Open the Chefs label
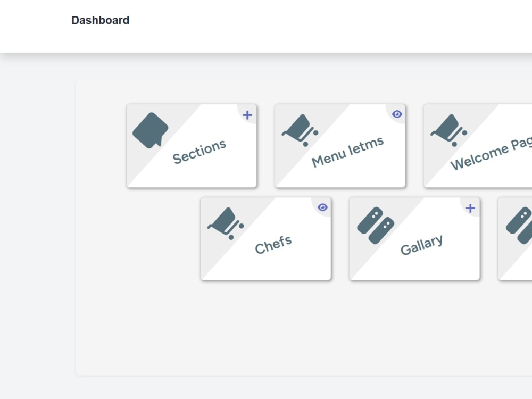This screenshot has width=532, height=399. tap(273, 244)
